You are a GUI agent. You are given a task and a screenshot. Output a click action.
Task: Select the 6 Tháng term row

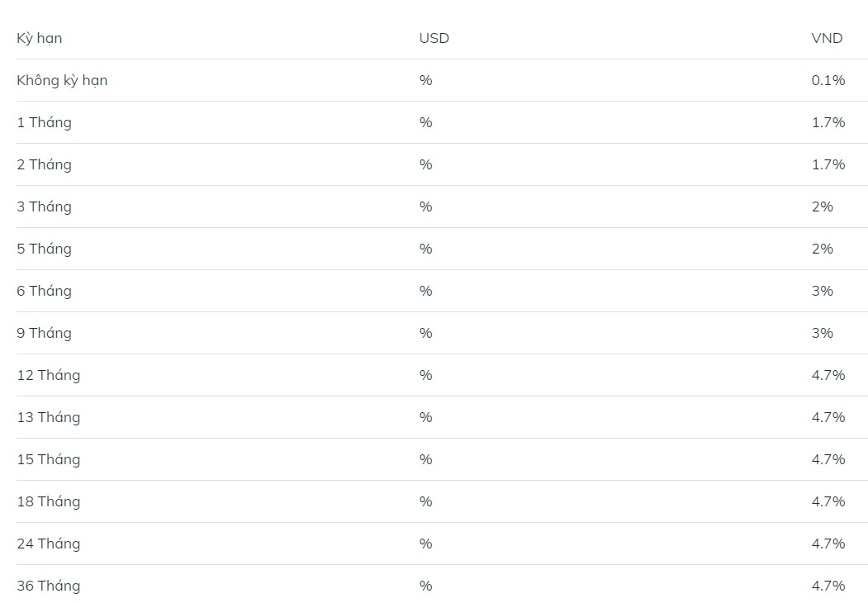point(443,291)
